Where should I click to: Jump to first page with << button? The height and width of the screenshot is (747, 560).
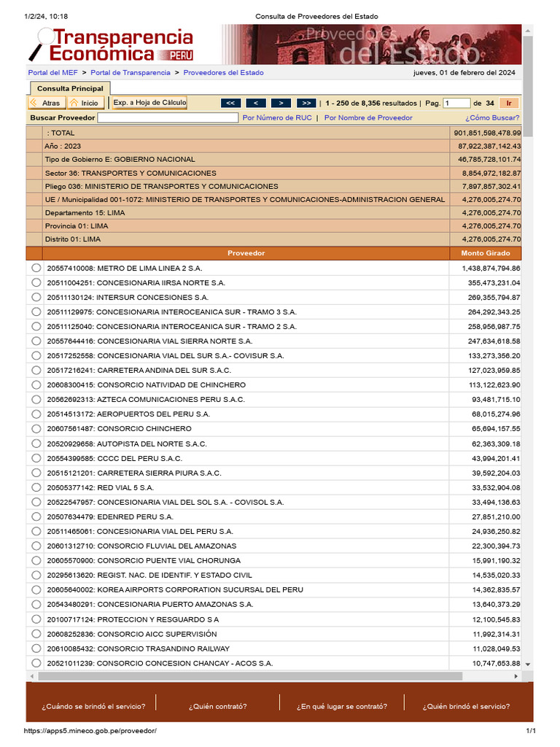230,103
